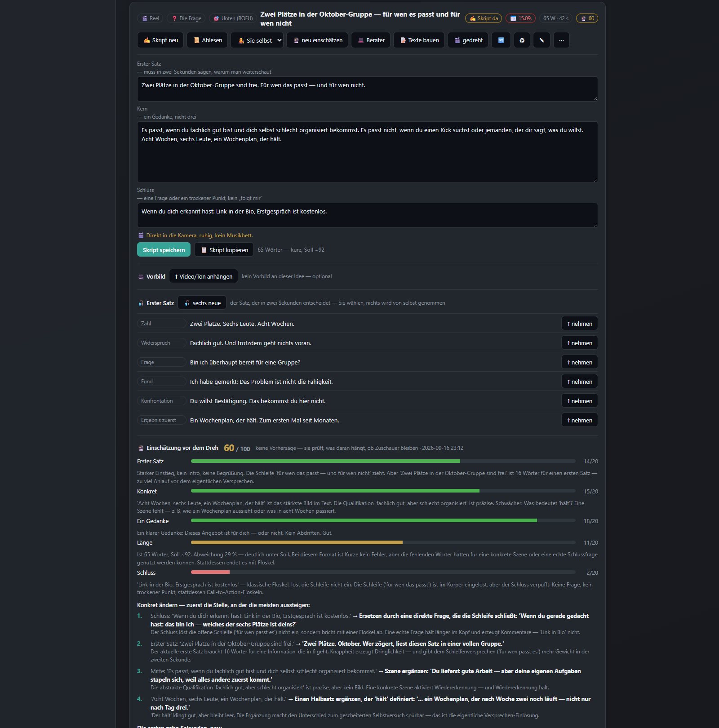Take the Fund sentence with nehmen

pyautogui.click(x=579, y=382)
